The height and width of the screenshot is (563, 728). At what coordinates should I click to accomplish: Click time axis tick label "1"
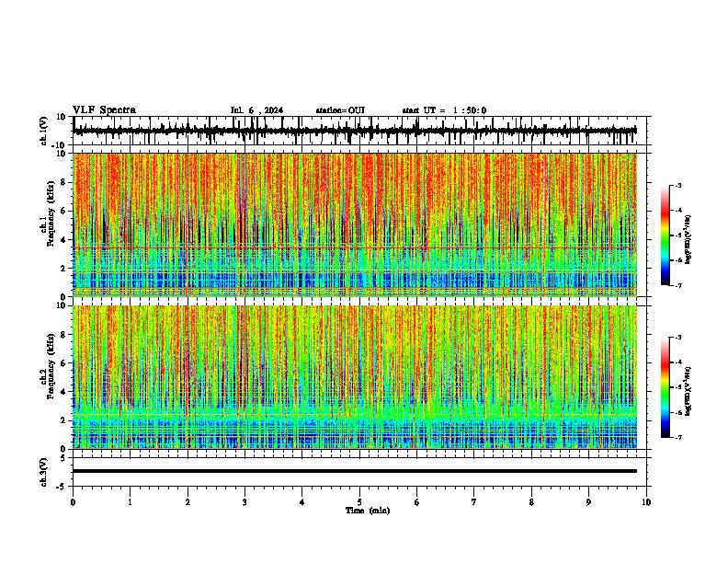click(x=130, y=502)
